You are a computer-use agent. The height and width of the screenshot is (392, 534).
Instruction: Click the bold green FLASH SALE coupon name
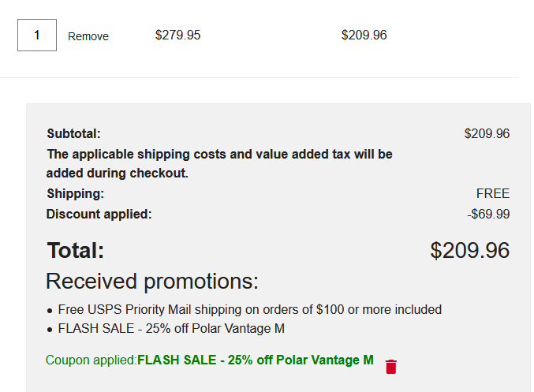(x=255, y=360)
